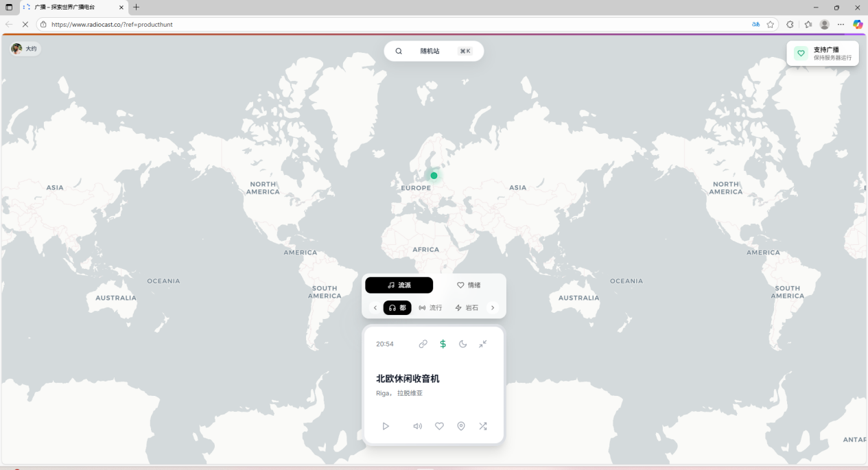The width and height of the screenshot is (868, 470).
Task: Stop loading the page in the browser
Action: tap(25, 24)
